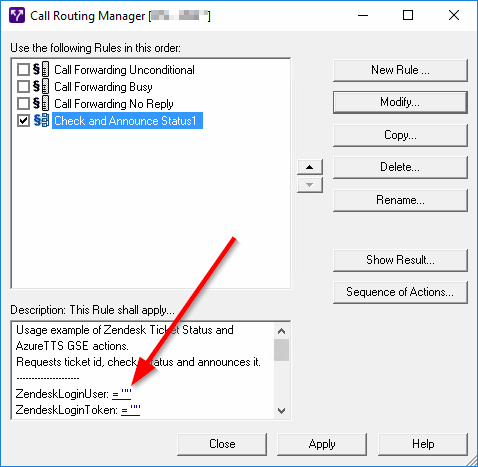Click the Show Result button
This screenshot has width=478, height=467.
pyautogui.click(x=400, y=260)
